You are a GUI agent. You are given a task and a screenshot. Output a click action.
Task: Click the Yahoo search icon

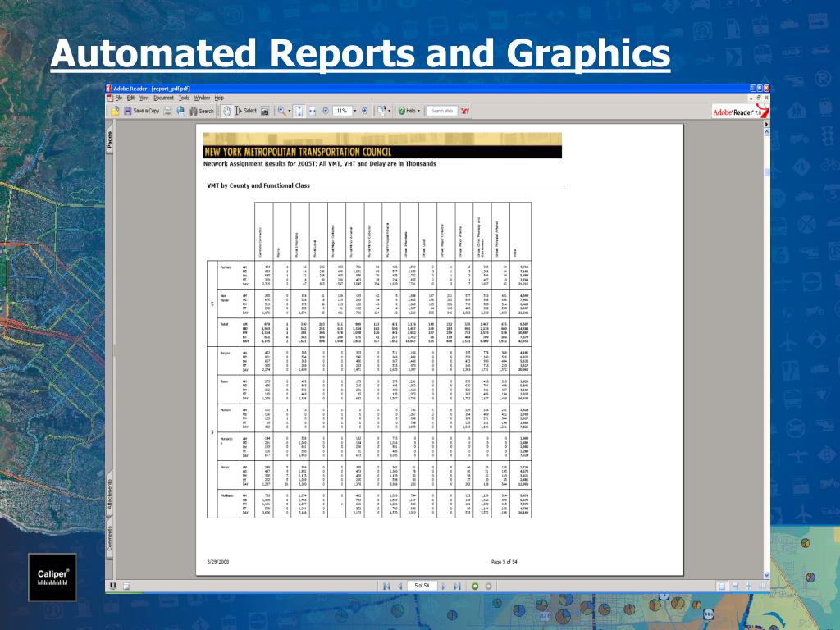pos(465,111)
